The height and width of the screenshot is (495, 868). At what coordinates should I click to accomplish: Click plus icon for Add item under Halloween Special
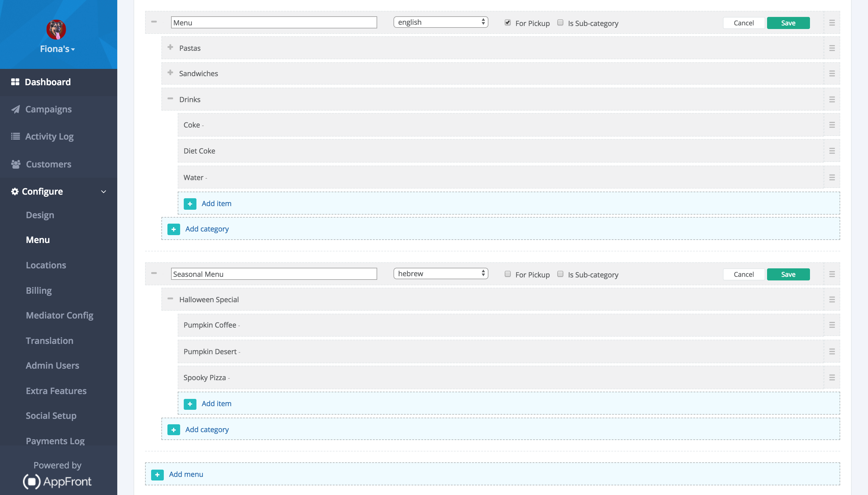pos(190,404)
